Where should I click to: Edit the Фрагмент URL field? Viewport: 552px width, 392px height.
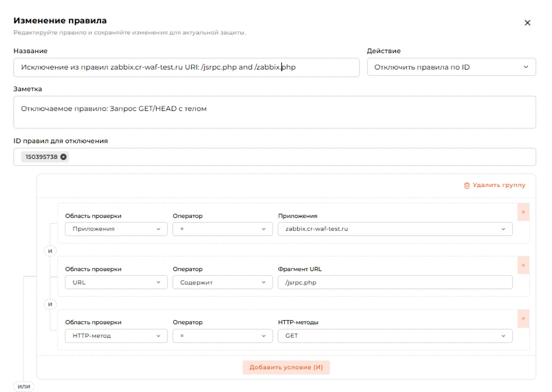click(395, 282)
